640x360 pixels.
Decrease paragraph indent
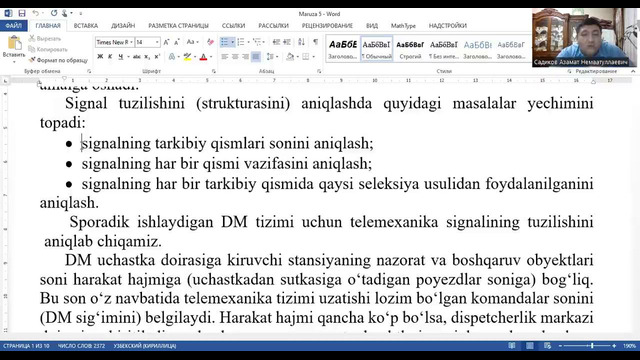coord(276,42)
